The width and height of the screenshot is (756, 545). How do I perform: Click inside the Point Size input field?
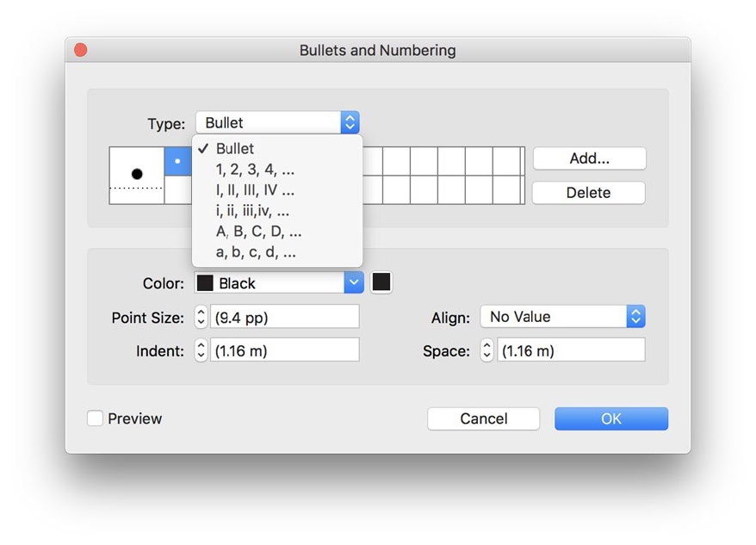point(284,317)
